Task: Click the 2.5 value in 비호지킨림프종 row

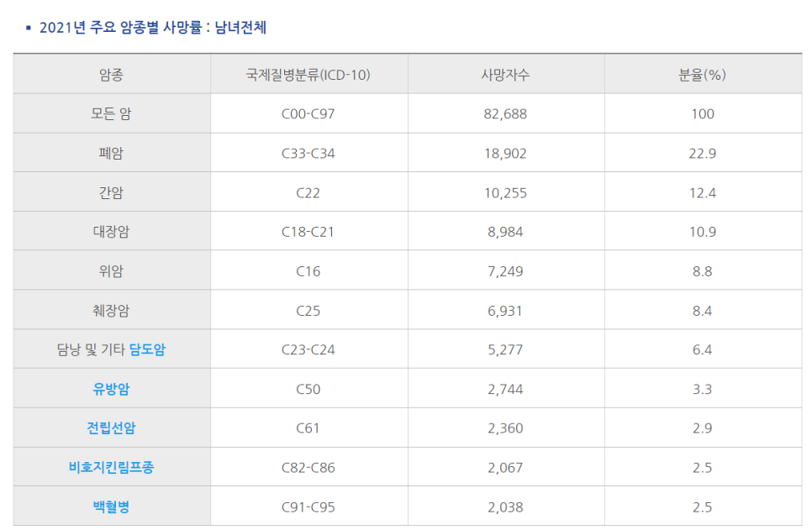Action: click(703, 468)
